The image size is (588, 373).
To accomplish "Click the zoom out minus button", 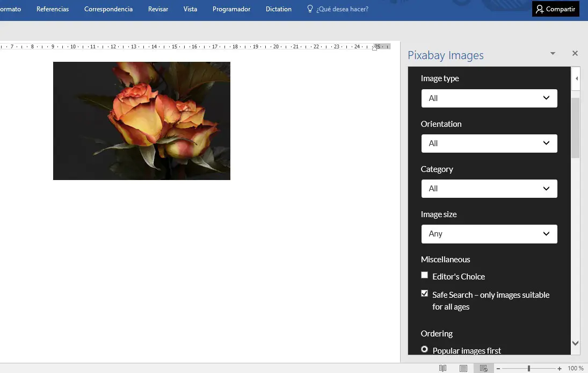I will pos(498,369).
